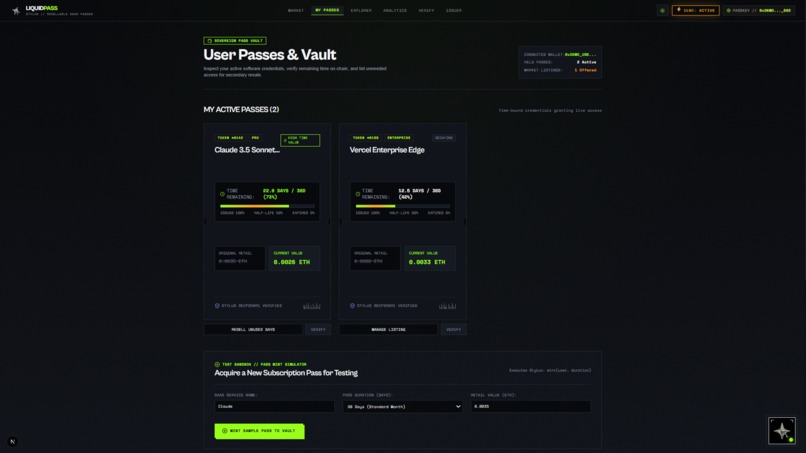806x453 pixels.
Task: Toggle the Demo: Active button
Action: (695, 10)
